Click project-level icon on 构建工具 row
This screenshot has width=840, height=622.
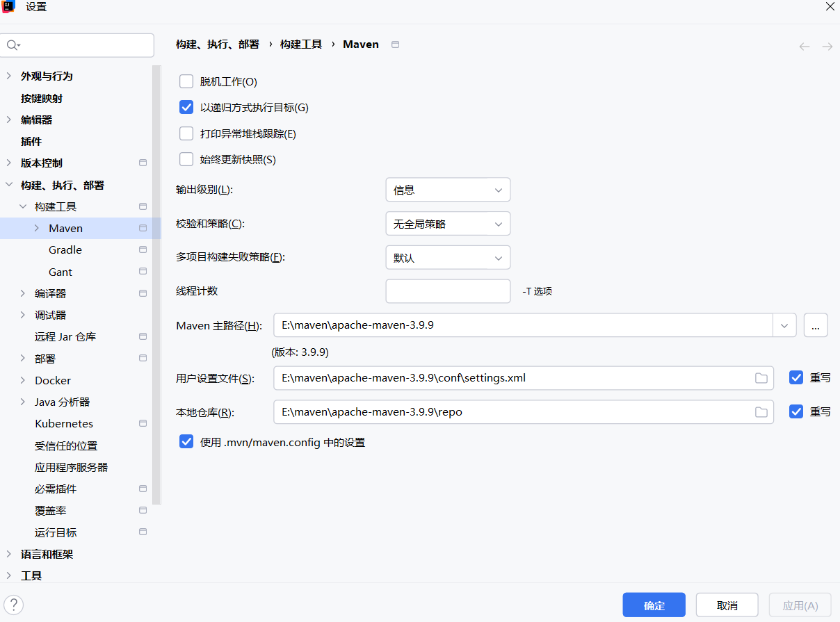point(143,206)
